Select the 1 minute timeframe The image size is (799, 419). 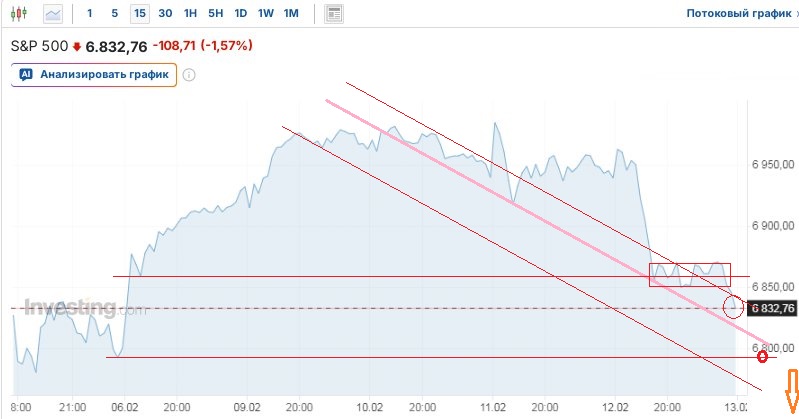click(90, 14)
